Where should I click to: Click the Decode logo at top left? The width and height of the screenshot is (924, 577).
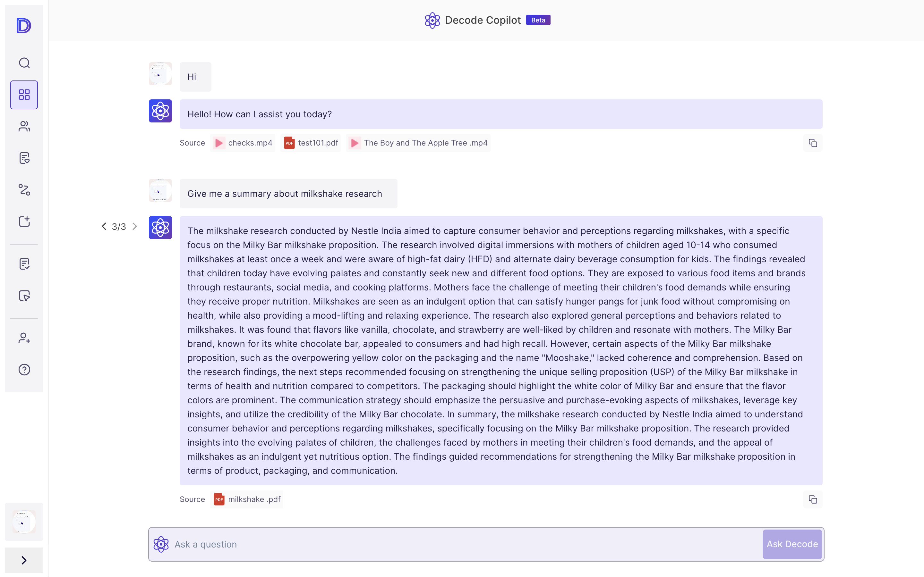coord(24,26)
